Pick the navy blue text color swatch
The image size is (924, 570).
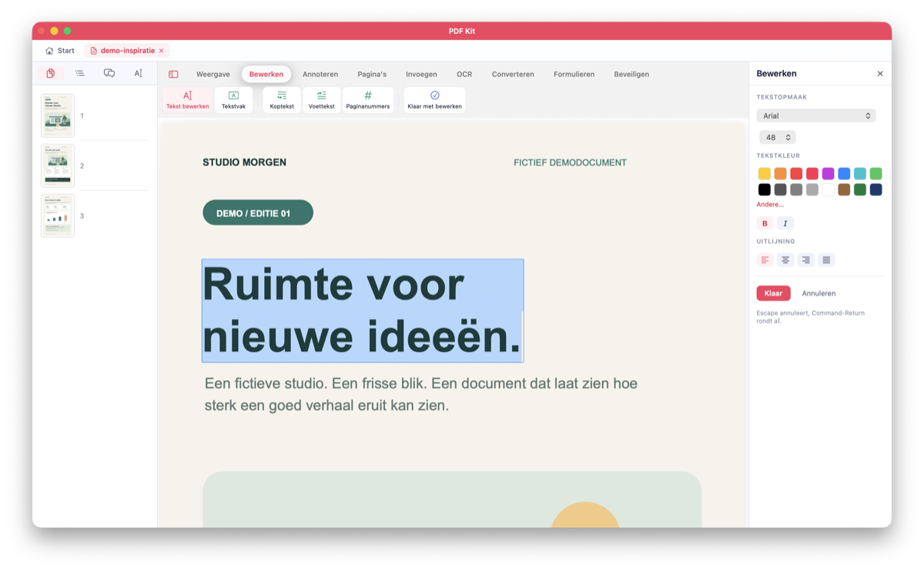[876, 189]
